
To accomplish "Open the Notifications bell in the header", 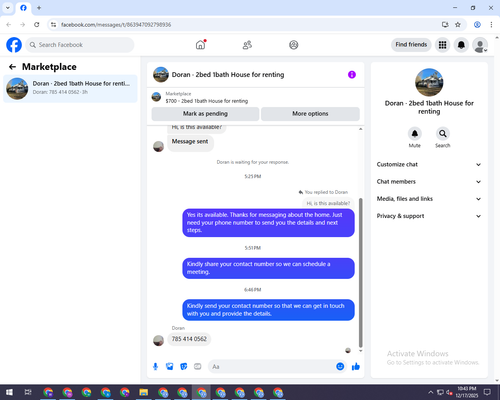I will point(461,45).
